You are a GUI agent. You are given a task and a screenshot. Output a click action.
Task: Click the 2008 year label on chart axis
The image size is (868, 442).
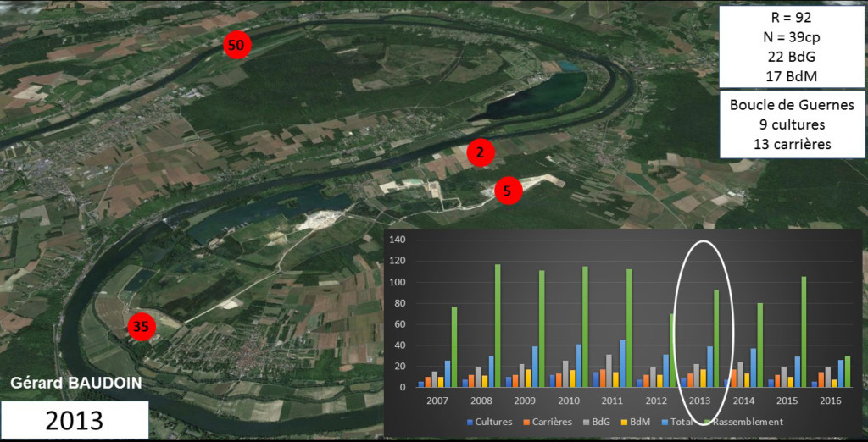(482, 400)
